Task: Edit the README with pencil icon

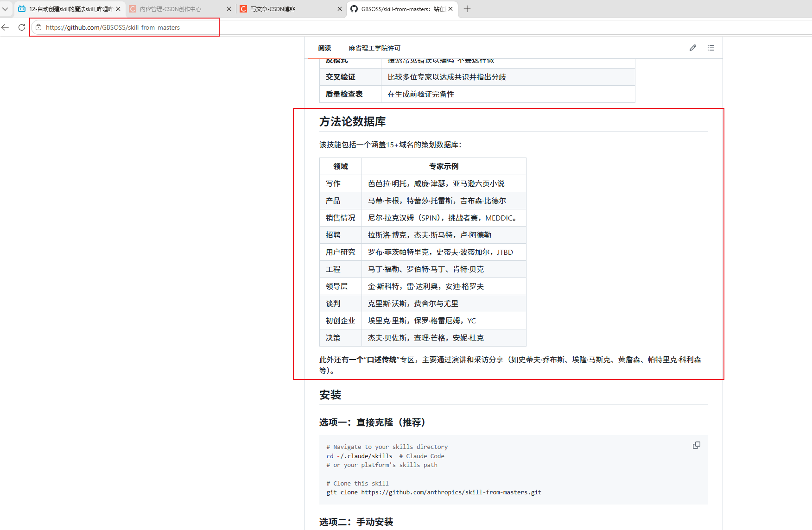Action: point(693,48)
